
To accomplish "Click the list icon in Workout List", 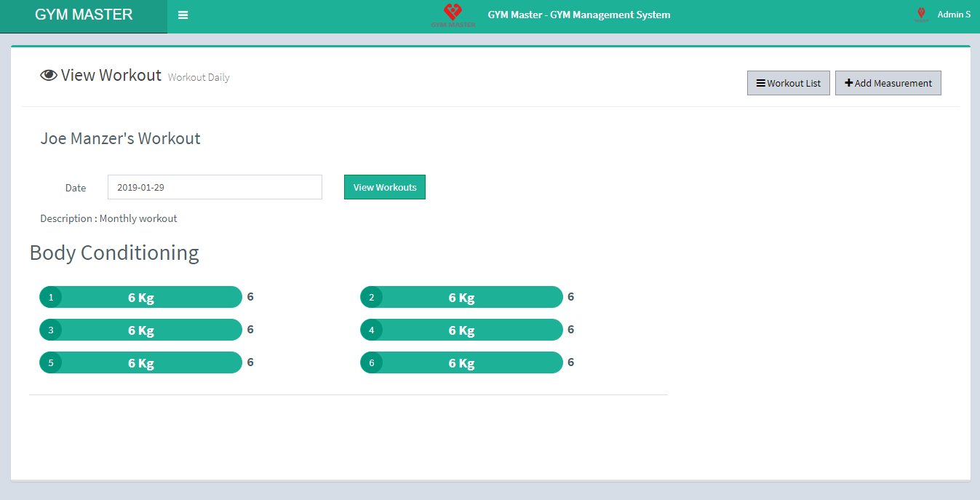I will coord(761,84).
